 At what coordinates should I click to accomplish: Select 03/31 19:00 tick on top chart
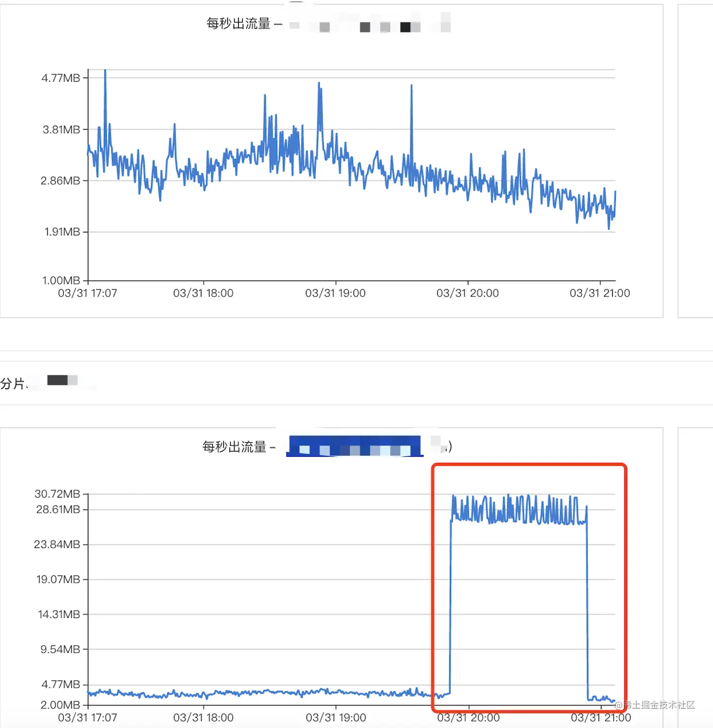[335, 293]
